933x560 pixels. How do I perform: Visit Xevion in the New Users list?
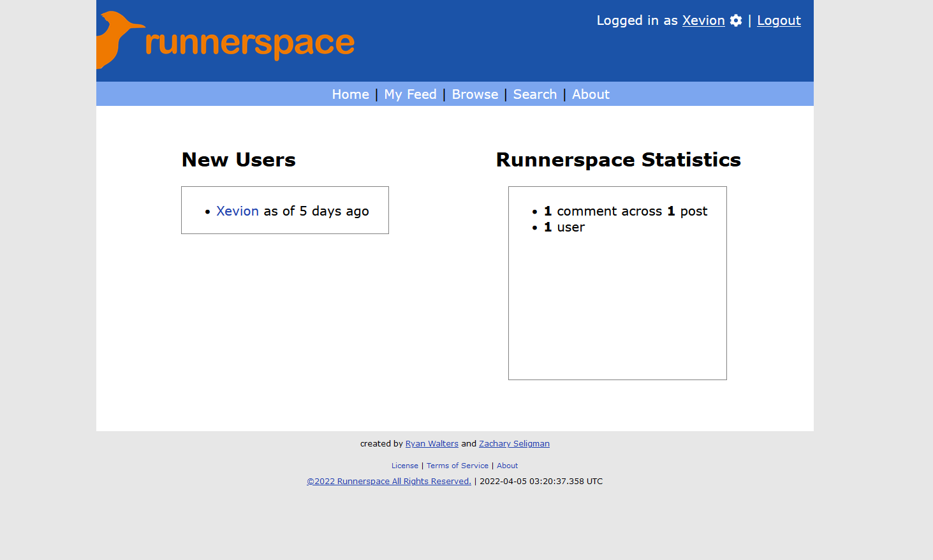237,210
